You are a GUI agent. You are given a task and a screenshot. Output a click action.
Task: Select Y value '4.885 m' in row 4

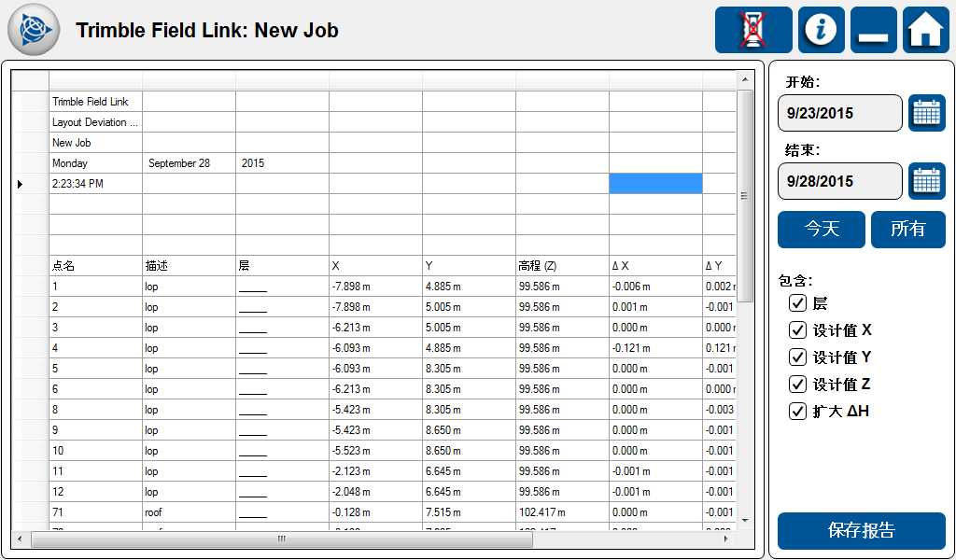click(469, 348)
